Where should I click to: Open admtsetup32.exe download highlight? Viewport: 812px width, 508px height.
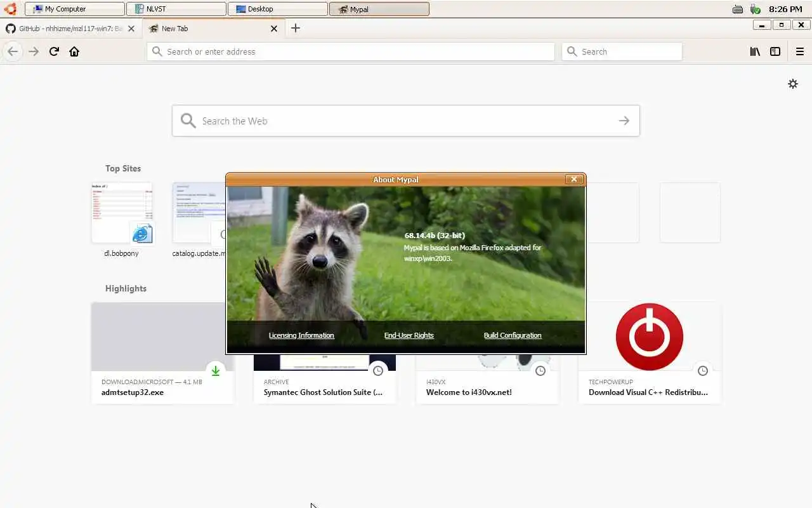point(162,352)
